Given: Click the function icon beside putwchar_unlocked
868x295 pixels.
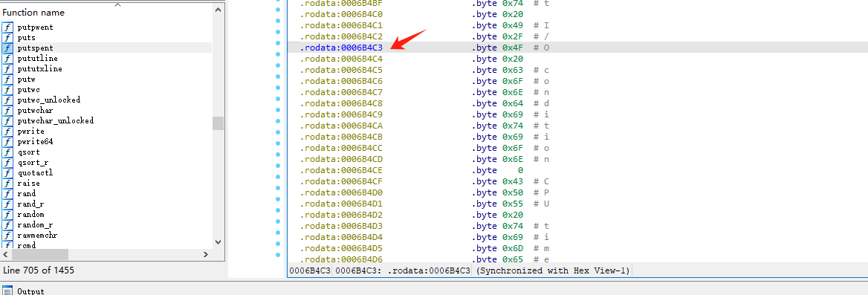Looking at the screenshot, I should (x=7, y=120).
